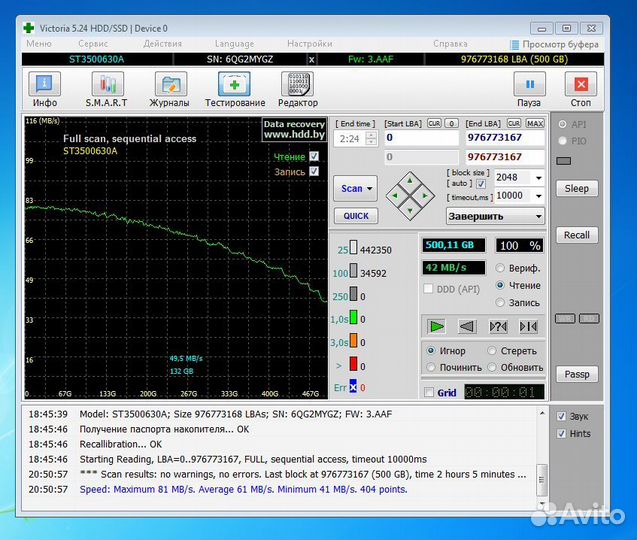Select the Вериф. radio option
Viewport: 637px width, 540px height.
(499, 268)
